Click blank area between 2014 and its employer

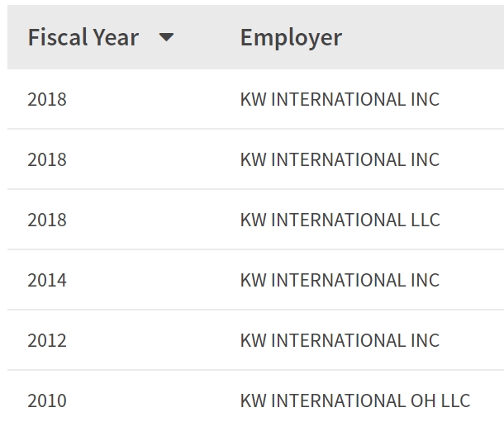tap(154, 280)
